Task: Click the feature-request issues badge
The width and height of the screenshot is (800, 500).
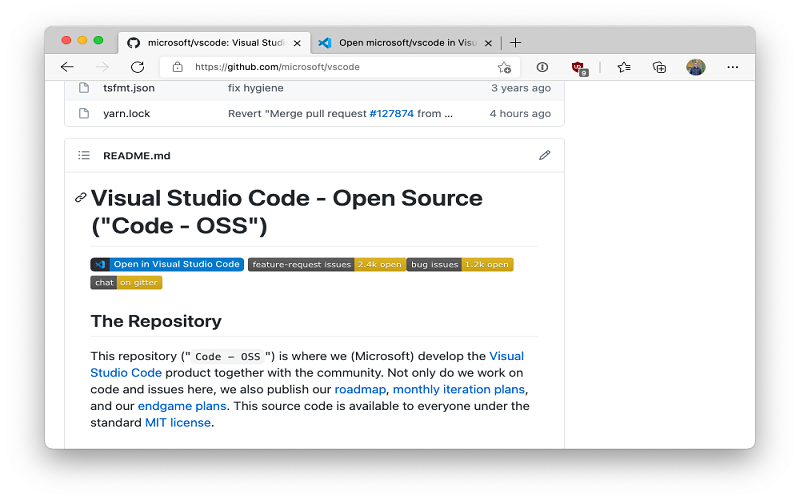Action: [327, 264]
